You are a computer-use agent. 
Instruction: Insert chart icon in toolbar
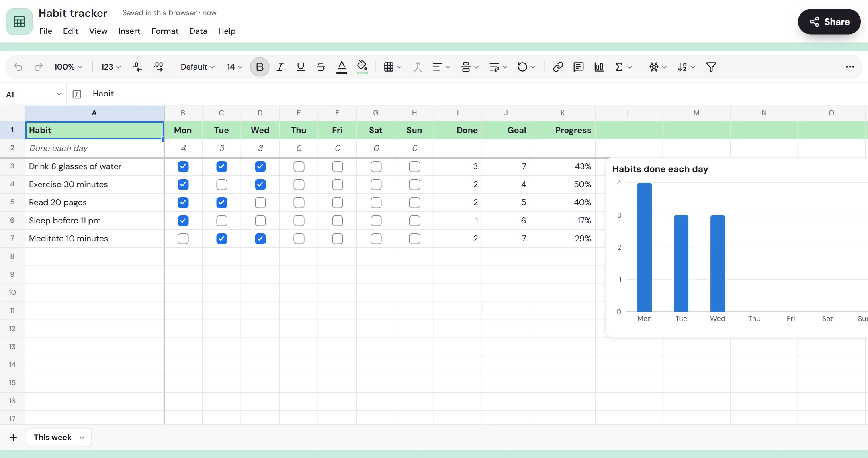point(599,67)
